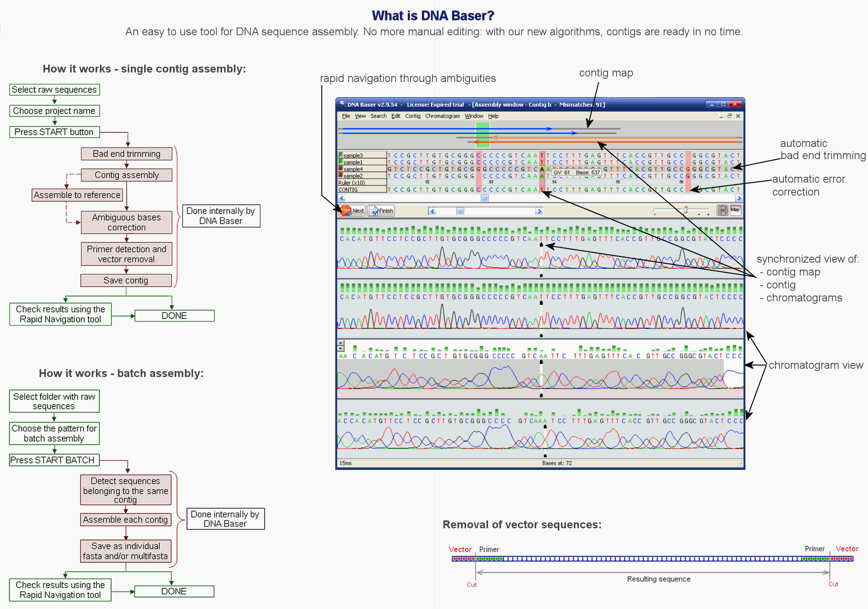Click the forward-read F icon of sample1
Image resolution: width=868 pixels, height=609 pixels.
pos(340,161)
